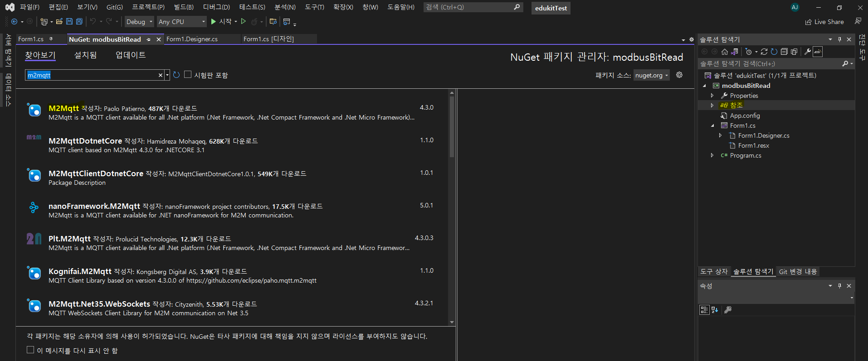The image size is (868, 361).
Task: Click the categorized view icon in properties panel
Action: tap(704, 310)
